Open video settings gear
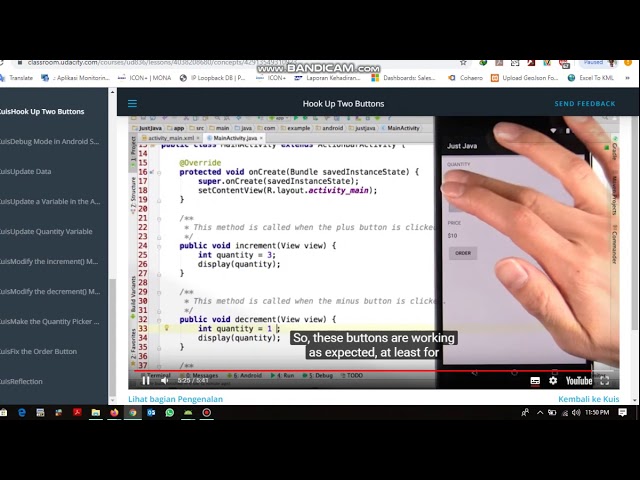The height and width of the screenshot is (480, 640). [553, 380]
